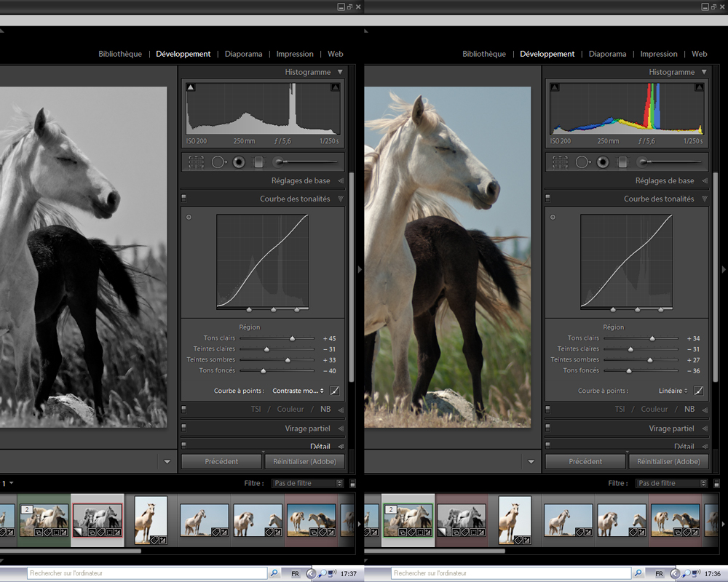
Task: Open Pas de filtre dropdown in right window
Action: tap(671, 484)
